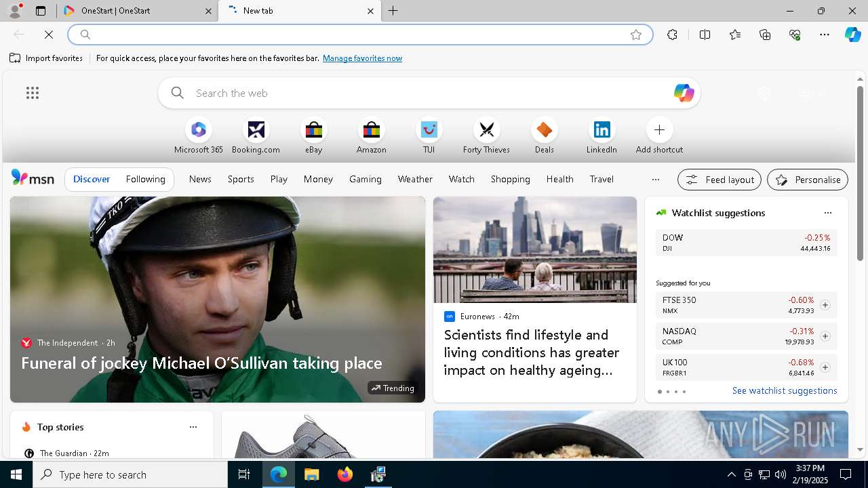Toggle Split screen view
The image size is (868, 488).
pyautogui.click(x=705, y=35)
